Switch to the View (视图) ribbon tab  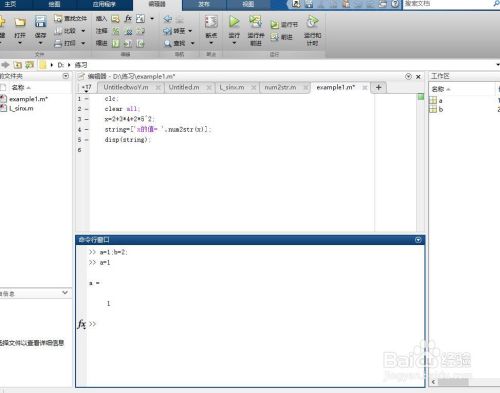pyautogui.click(x=248, y=4)
